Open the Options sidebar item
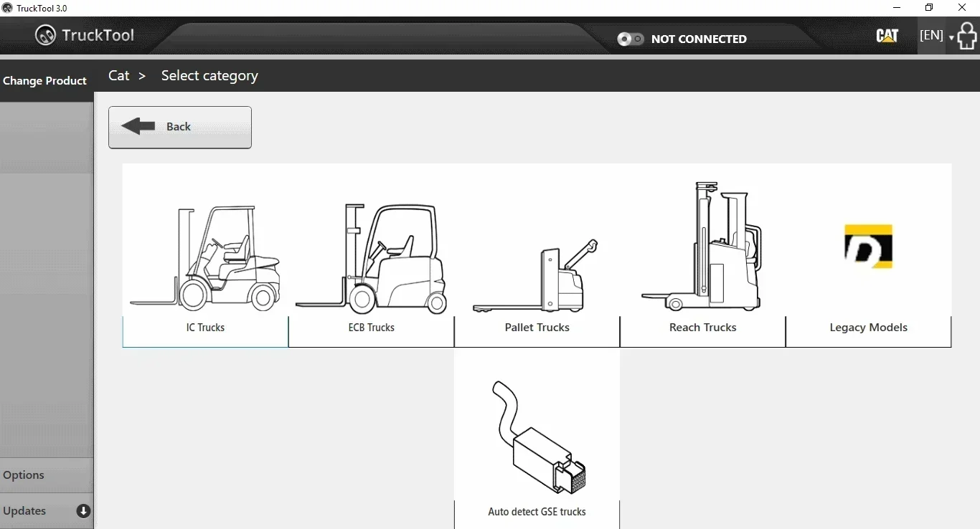This screenshot has width=980, height=529. [x=47, y=475]
